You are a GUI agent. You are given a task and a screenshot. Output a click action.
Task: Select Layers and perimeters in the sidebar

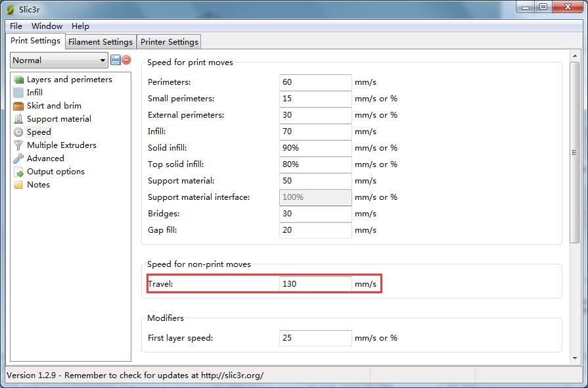70,80
